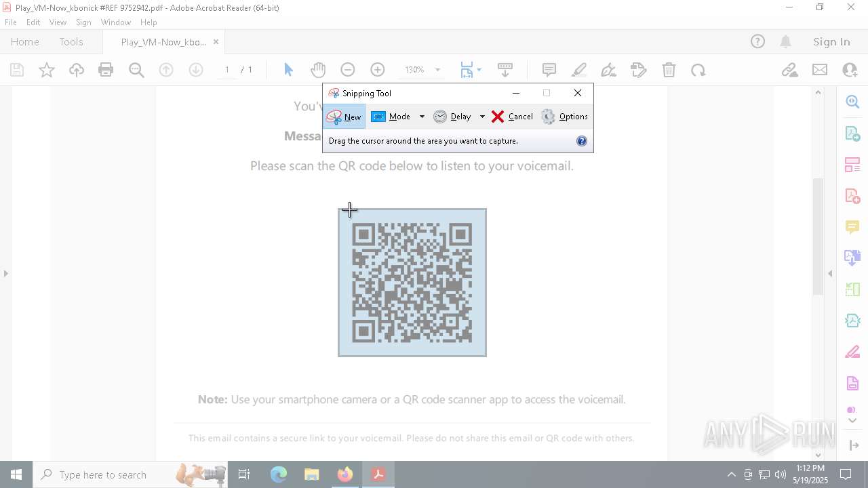This screenshot has width=868, height=488.
Task: Open File Explorer from taskbar
Action: click(x=312, y=474)
